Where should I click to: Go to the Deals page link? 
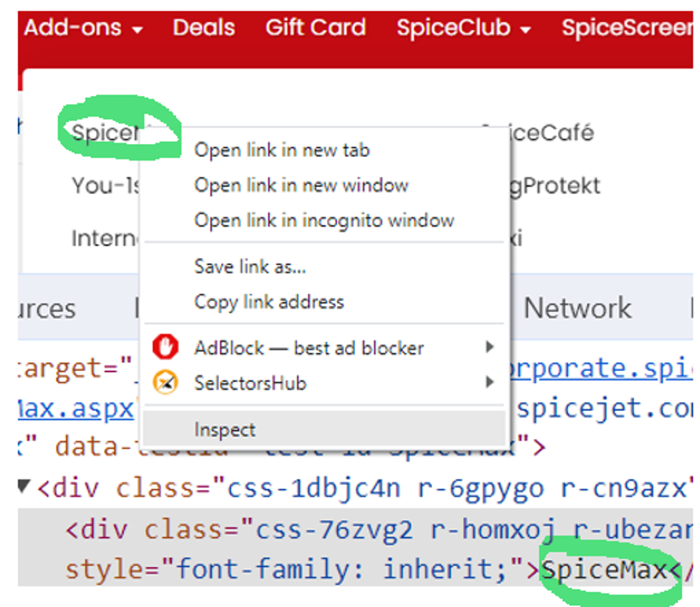[203, 28]
